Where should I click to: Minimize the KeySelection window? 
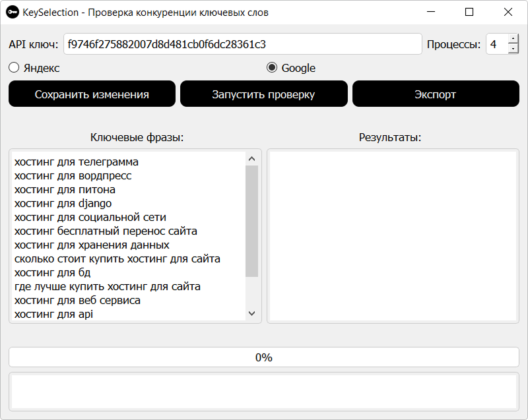(431, 12)
